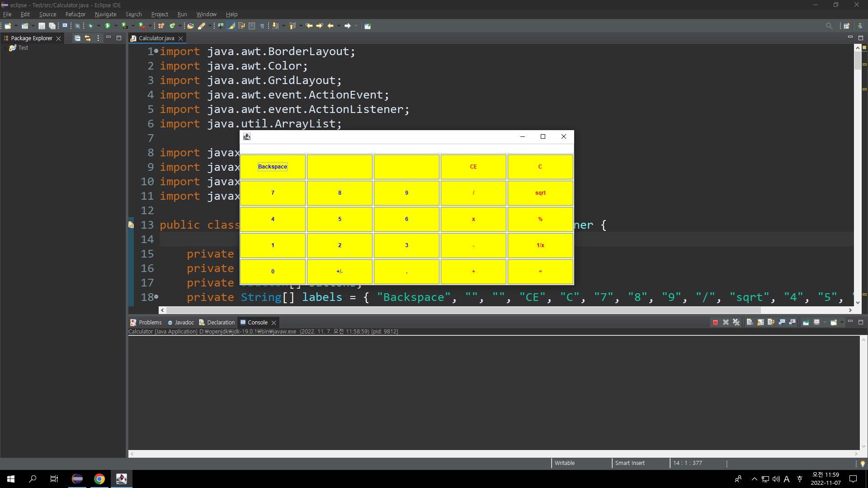Open the Run button dropdown arrow
This screenshot has width=868, height=488.
coord(116,26)
